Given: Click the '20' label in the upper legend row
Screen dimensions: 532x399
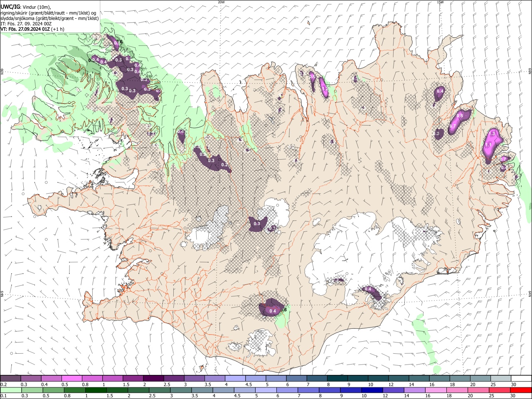Looking at the screenshot, I should pyautogui.click(x=473, y=384).
